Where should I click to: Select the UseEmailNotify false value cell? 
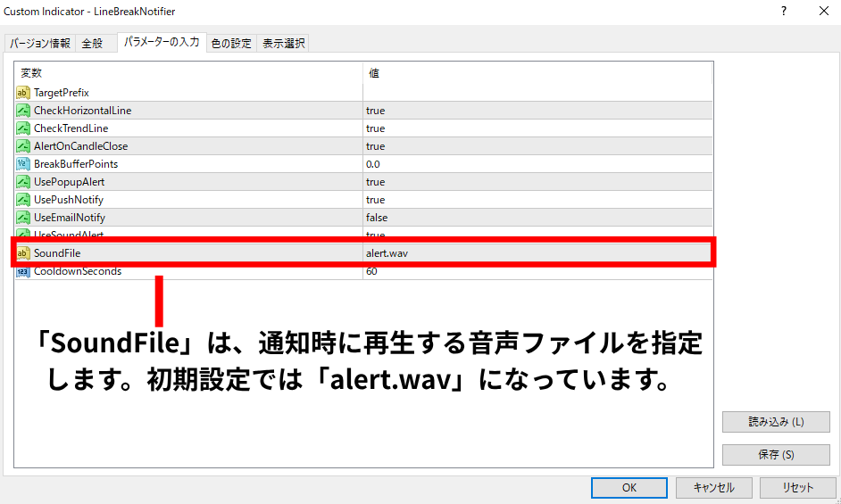click(536, 218)
